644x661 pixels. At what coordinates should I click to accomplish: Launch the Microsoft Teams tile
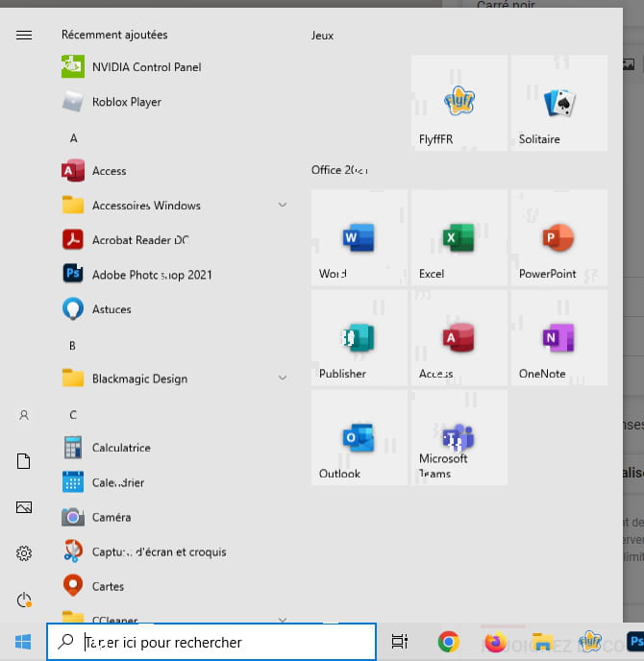(x=459, y=437)
